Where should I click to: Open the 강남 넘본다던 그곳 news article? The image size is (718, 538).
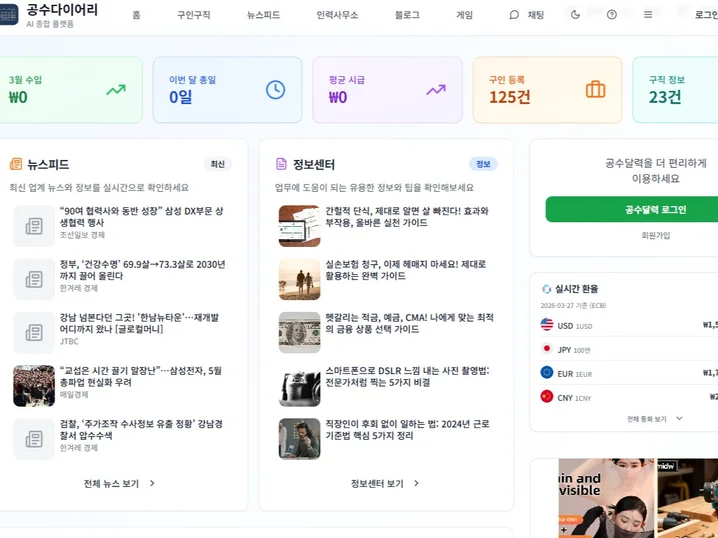click(x=142, y=323)
